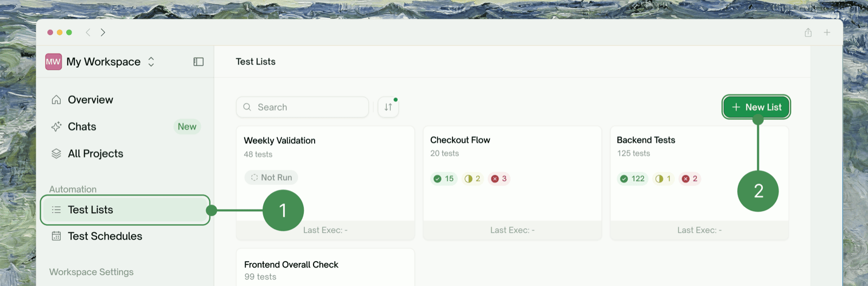Click the Workspace Settings section label
The width and height of the screenshot is (868, 286).
click(x=91, y=272)
